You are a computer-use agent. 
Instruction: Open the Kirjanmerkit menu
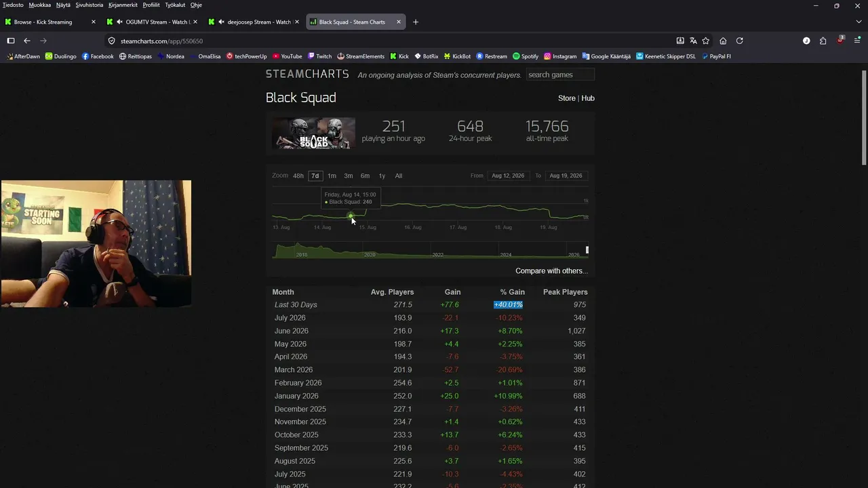coord(123,5)
